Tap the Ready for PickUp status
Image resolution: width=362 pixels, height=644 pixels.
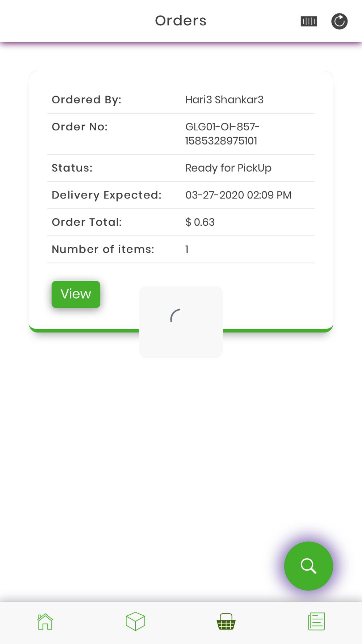point(228,168)
